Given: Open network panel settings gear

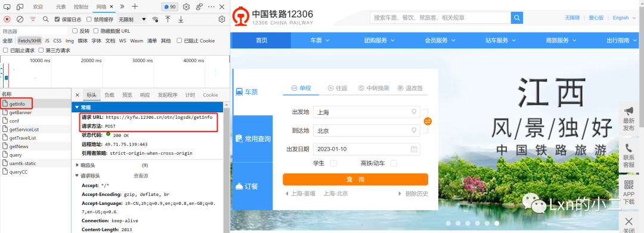Looking at the screenshot, I should [222, 19].
